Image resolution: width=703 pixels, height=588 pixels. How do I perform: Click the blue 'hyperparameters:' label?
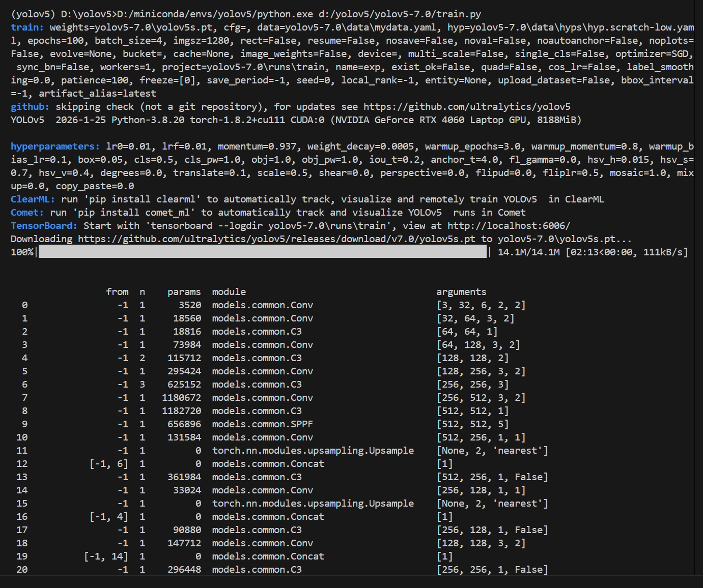(55, 146)
